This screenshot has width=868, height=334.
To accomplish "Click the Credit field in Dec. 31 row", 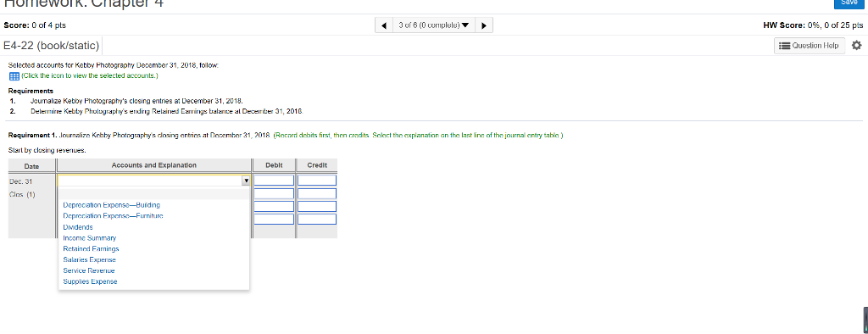I will point(317,180).
